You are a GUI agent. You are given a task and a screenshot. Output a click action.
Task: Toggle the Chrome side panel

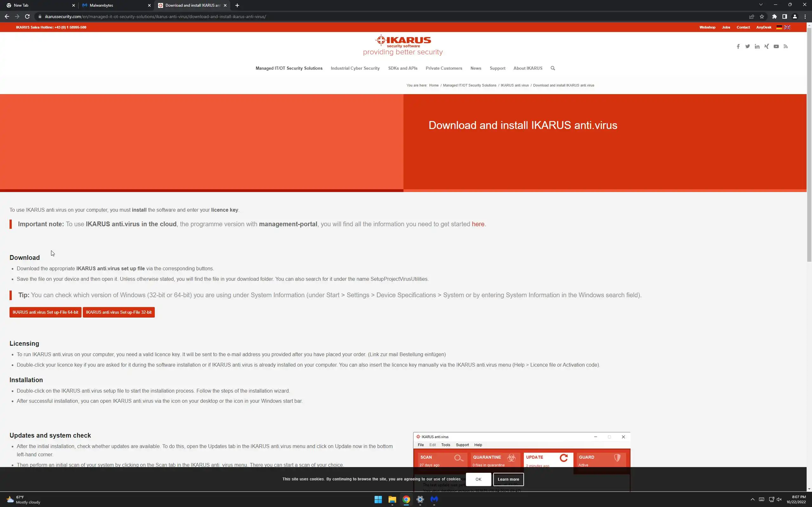(x=784, y=16)
